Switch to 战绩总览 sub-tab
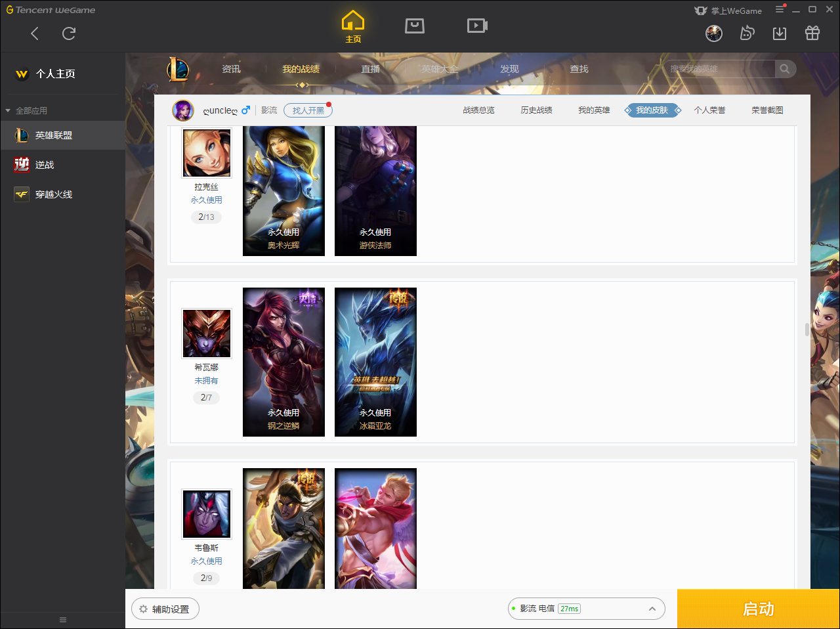The width and height of the screenshot is (840, 629). [478, 110]
